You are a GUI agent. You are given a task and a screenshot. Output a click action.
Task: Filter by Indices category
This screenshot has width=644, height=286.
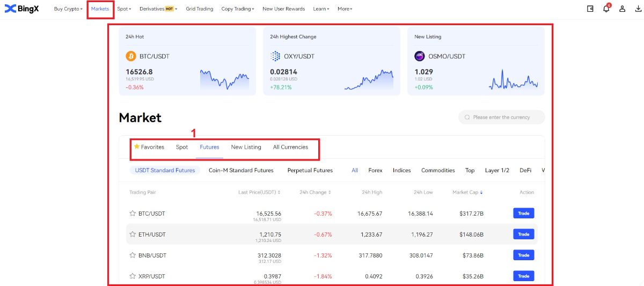point(401,170)
